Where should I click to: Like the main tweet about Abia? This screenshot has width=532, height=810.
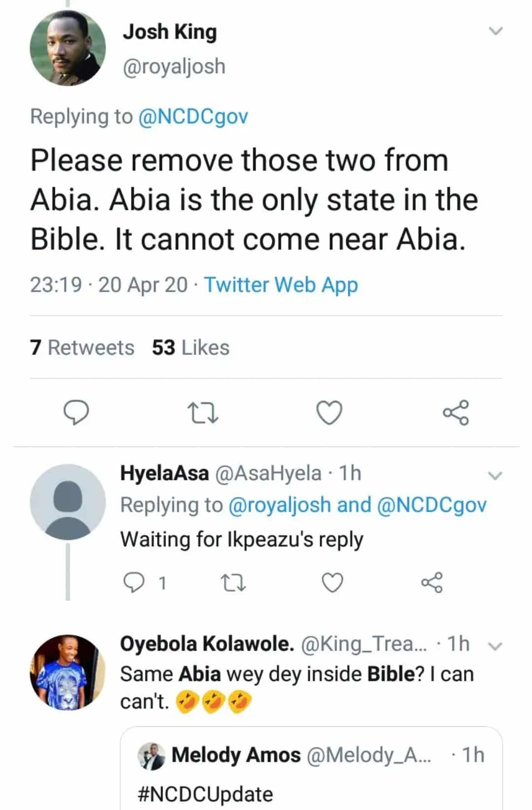[x=329, y=413]
